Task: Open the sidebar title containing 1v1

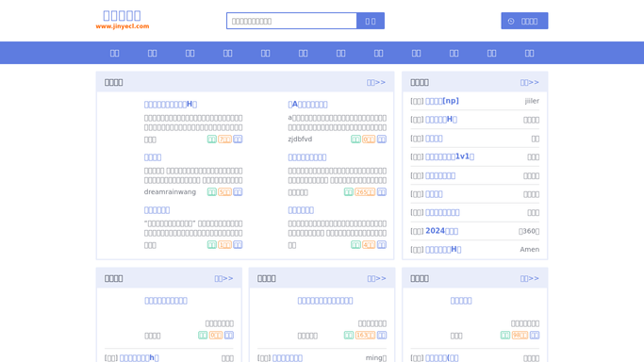Action: coord(450,156)
